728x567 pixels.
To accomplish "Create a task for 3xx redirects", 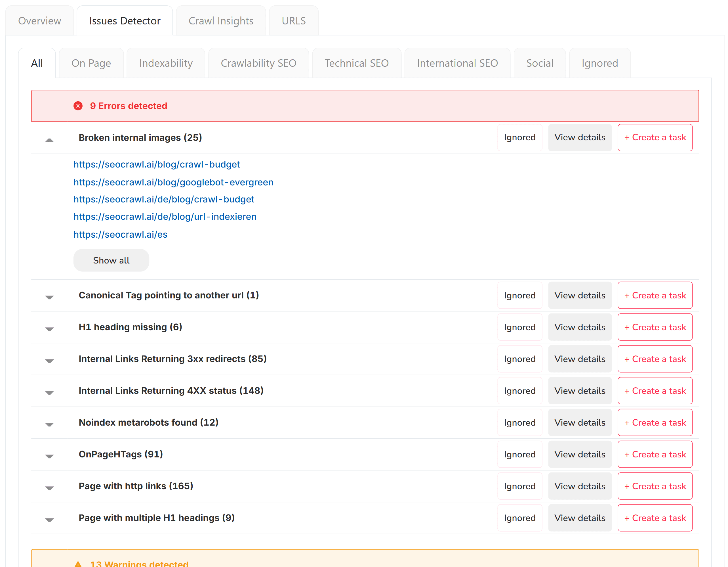I will pos(655,359).
